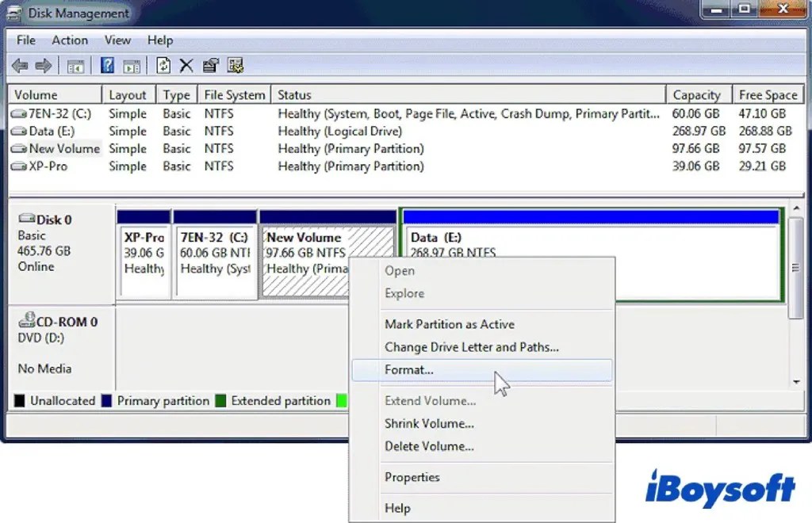Click the Help question mark toolbar icon
Image resolution: width=812 pixels, height=523 pixels.
105,65
